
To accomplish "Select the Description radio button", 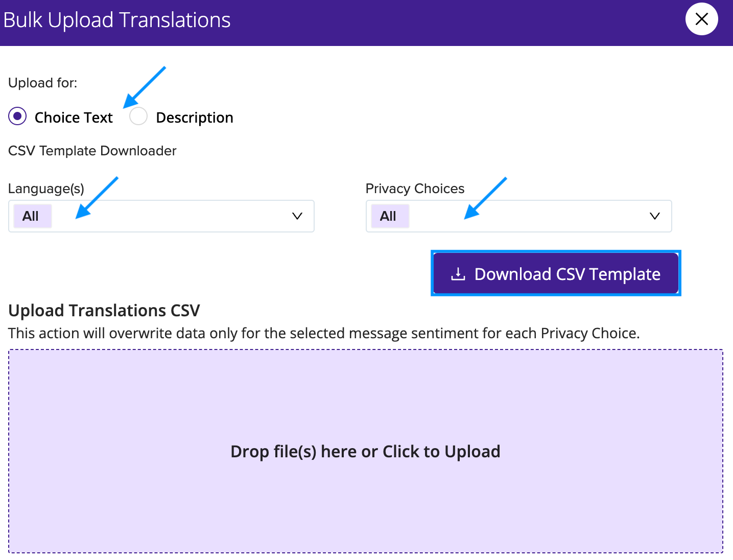I will click(138, 116).
